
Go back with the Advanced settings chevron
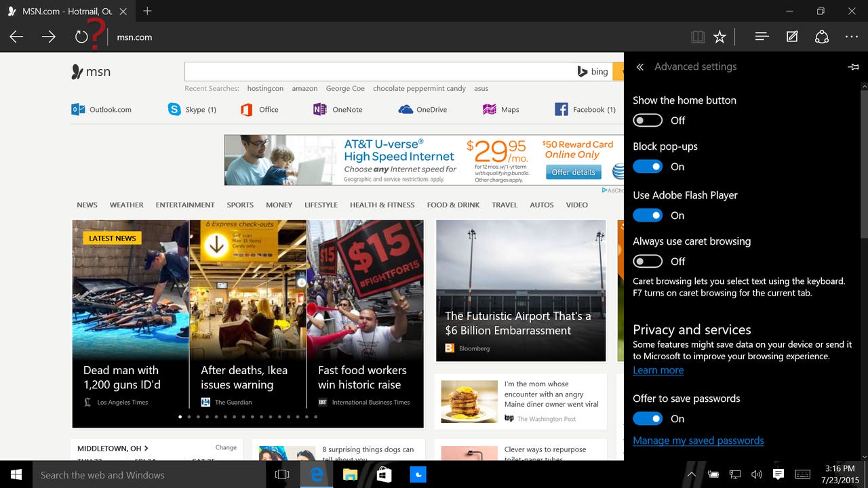point(639,66)
